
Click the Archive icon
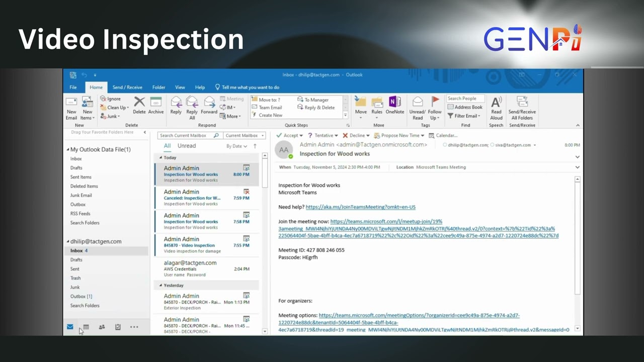point(156,102)
